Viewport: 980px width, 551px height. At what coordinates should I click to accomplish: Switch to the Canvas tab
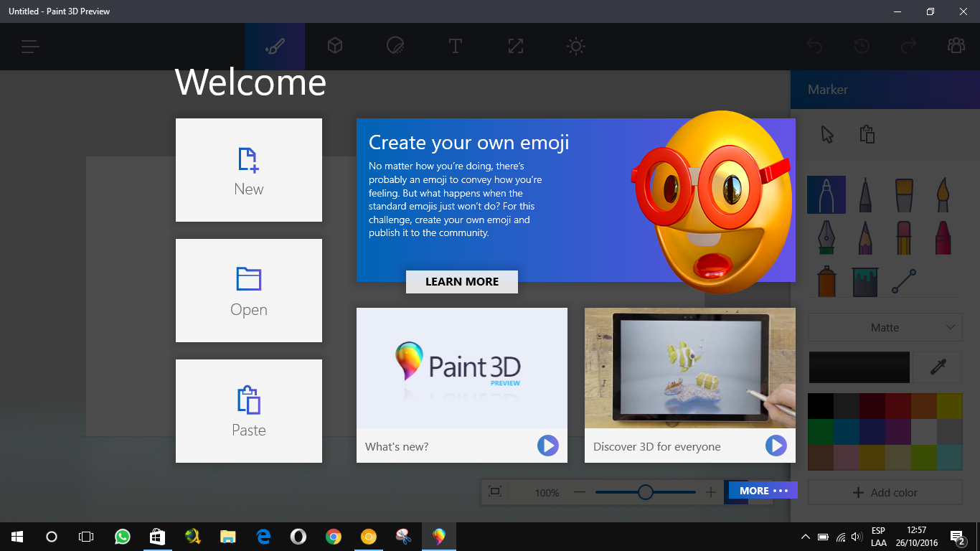514,46
